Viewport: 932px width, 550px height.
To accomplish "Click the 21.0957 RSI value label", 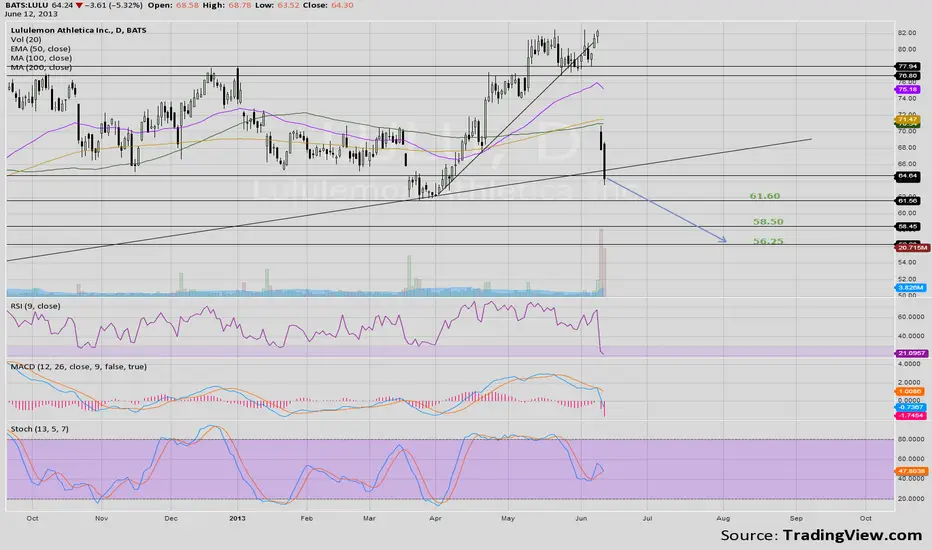I will click(912, 353).
